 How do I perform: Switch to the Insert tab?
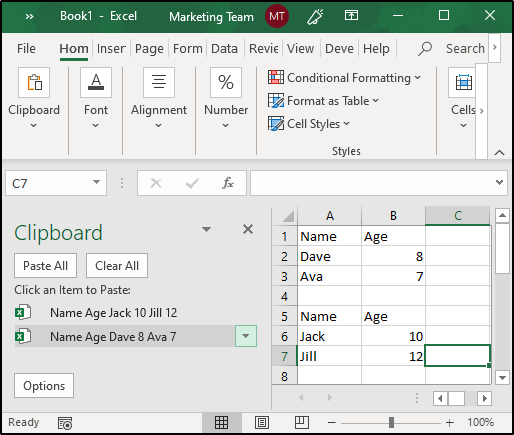click(x=111, y=49)
